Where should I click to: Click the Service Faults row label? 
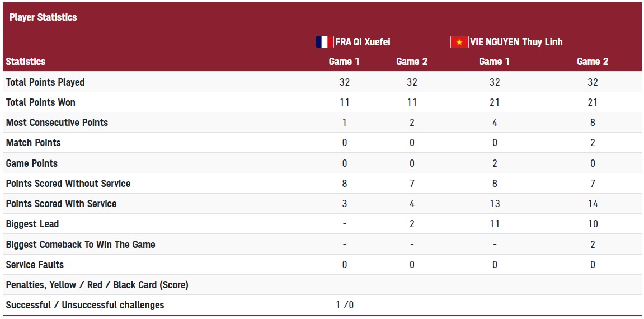click(x=35, y=265)
